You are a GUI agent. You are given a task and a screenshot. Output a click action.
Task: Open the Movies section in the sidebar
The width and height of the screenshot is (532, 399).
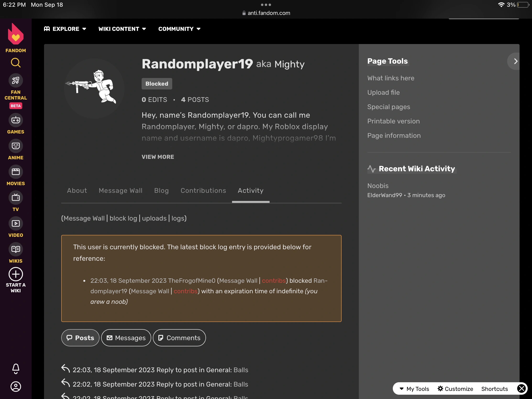click(x=15, y=172)
